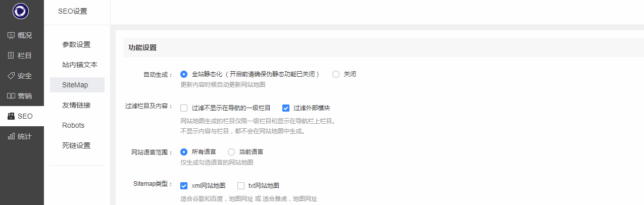Go to 友情链接 settings
Viewport: 644px width, 205px height.
click(x=77, y=105)
